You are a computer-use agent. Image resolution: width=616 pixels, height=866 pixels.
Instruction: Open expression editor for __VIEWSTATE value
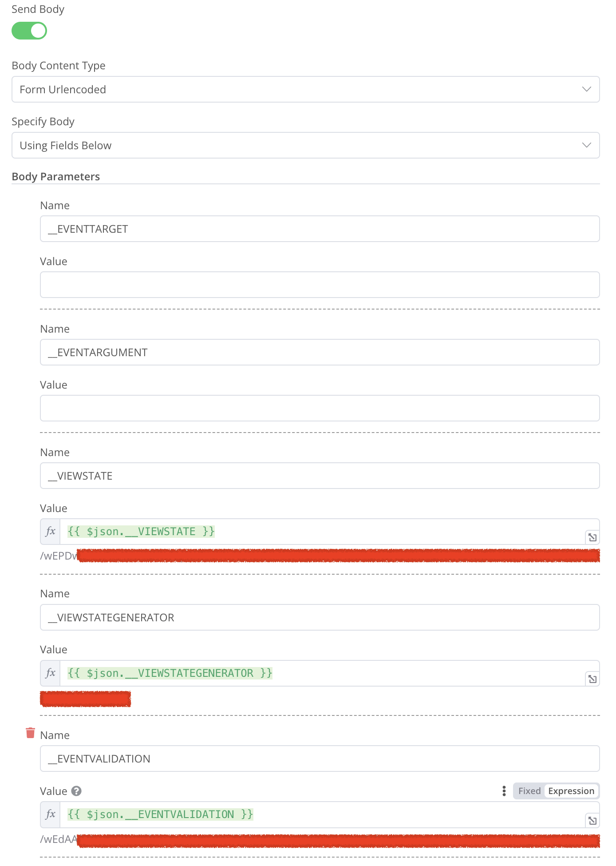[x=592, y=537]
